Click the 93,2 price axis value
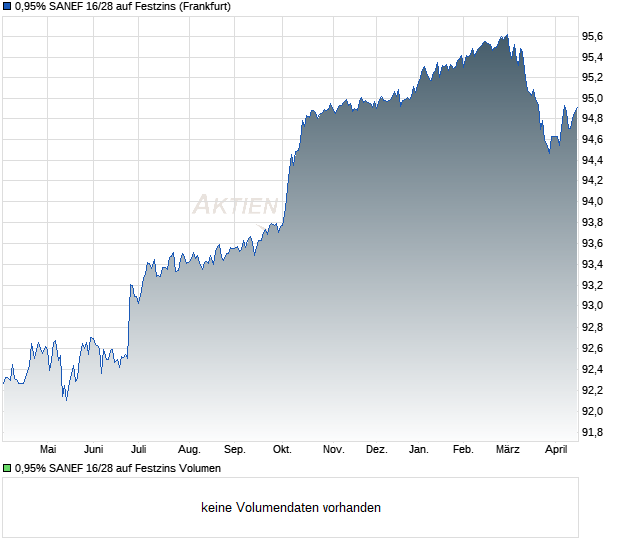The image size is (620, 546). click(592, 285)
